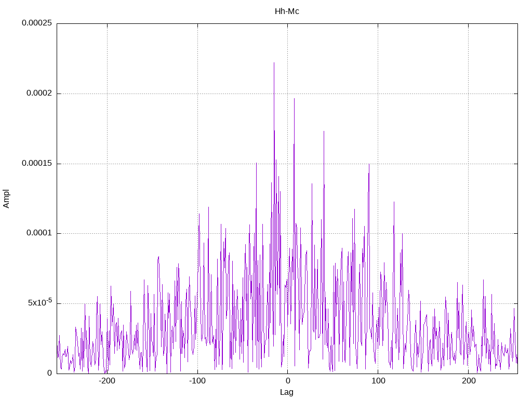532x399 pixels.
Task: Click the x-axis tick label 0
Action: (x=288, y=381)
